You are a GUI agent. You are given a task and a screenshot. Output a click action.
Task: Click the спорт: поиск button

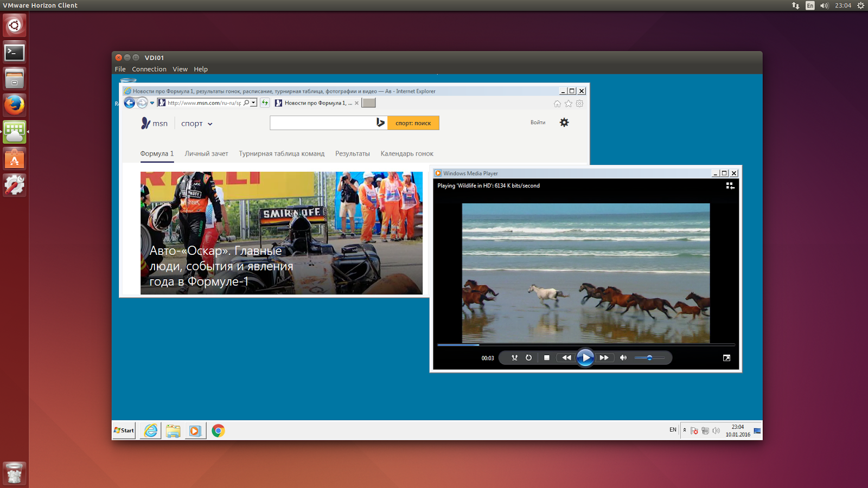pyautogui.click(x=413, y=123)
